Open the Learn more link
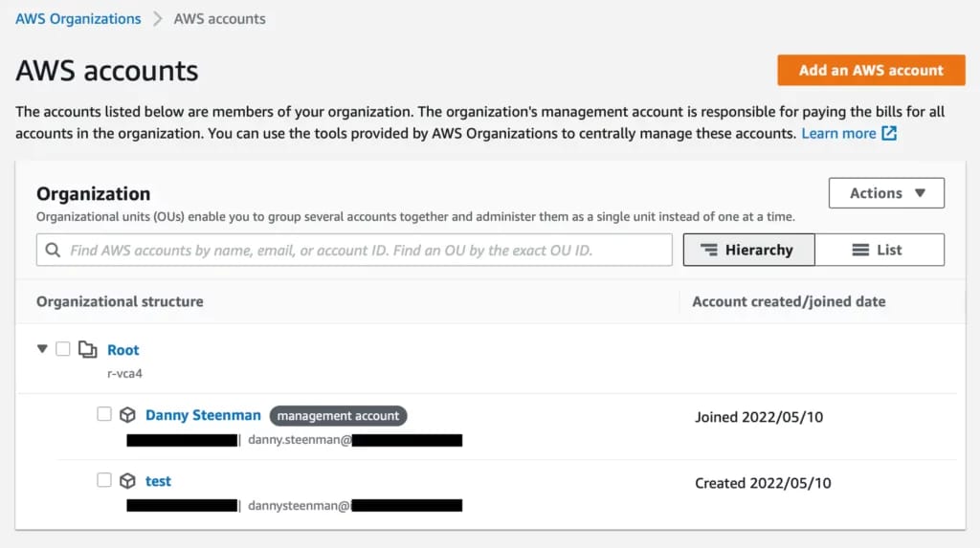The image size is (980, 548). click(x=838, y=133)
